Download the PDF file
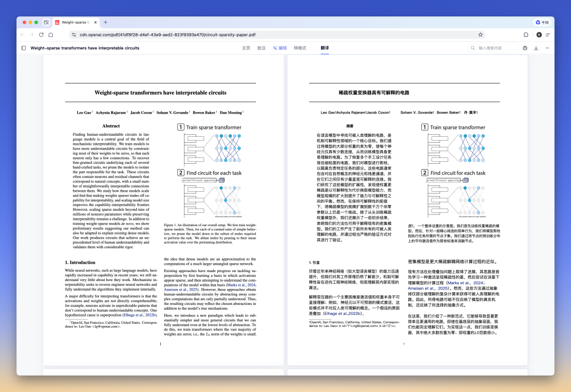The image size is (571, 392). pyautogui.click(x=536, y=48)
